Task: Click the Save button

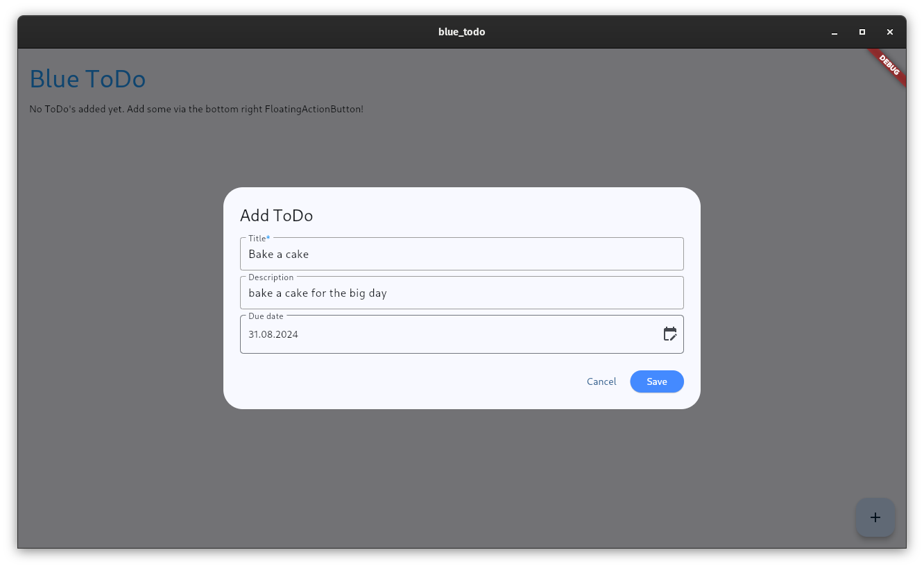Action: (656, 381)
